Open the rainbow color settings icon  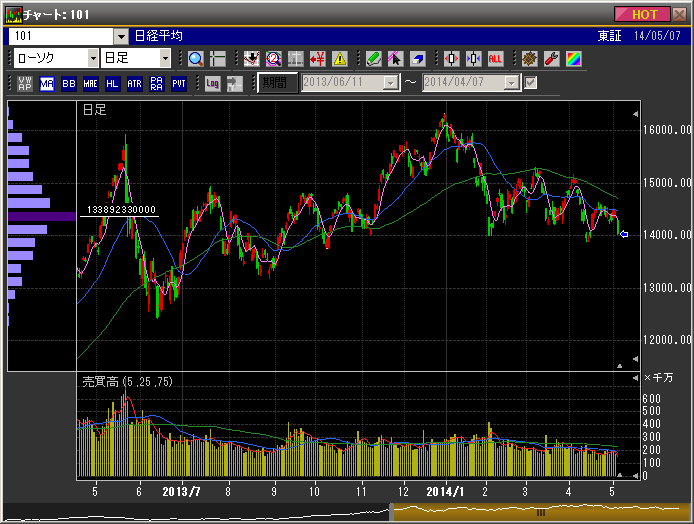[572, 59]
